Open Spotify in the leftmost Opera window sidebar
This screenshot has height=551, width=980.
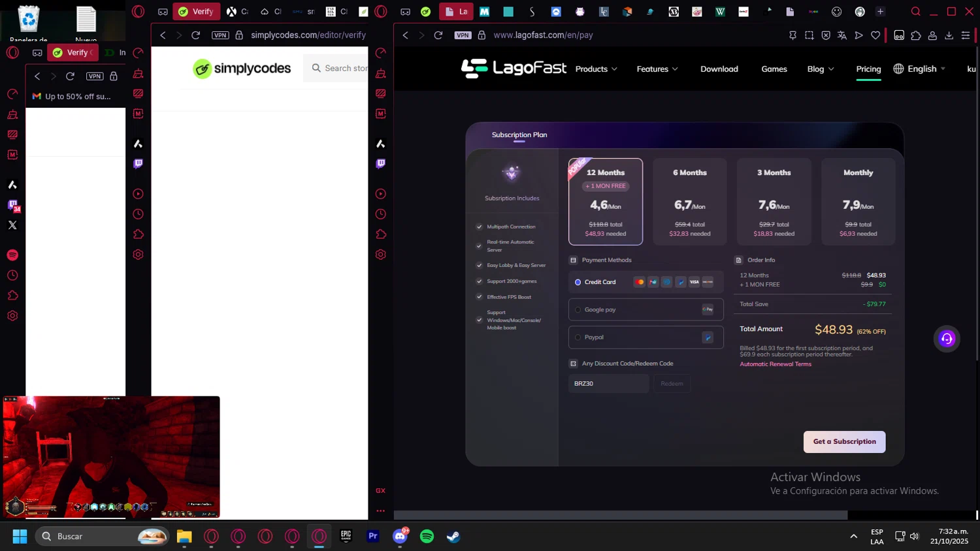[12, 255]
